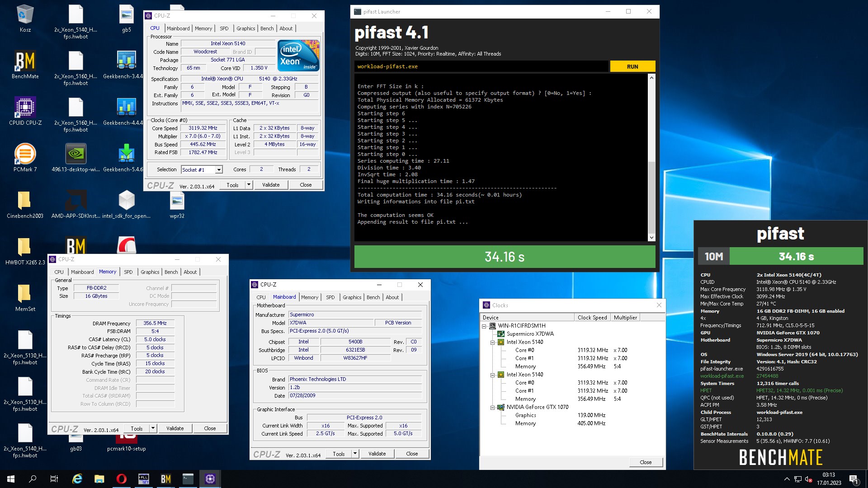868x488 pixels.
Task: Launch Opera browser from the taskbar
Action: pyautogui.click(x=122, y=479)
